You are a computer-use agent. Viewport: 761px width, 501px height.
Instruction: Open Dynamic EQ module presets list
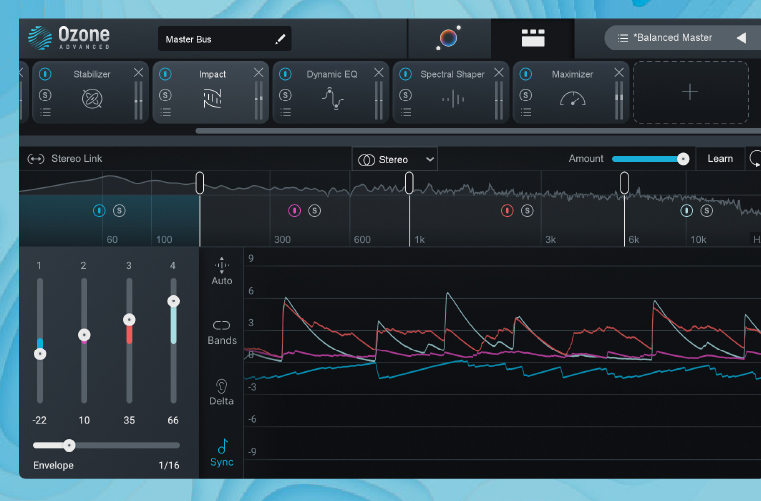285,113
